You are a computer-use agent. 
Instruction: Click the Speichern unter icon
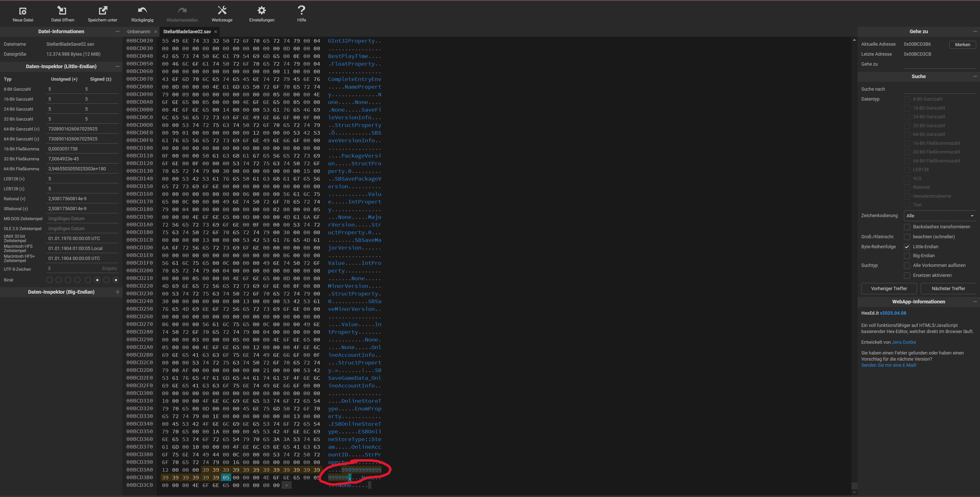click(103, 10)
